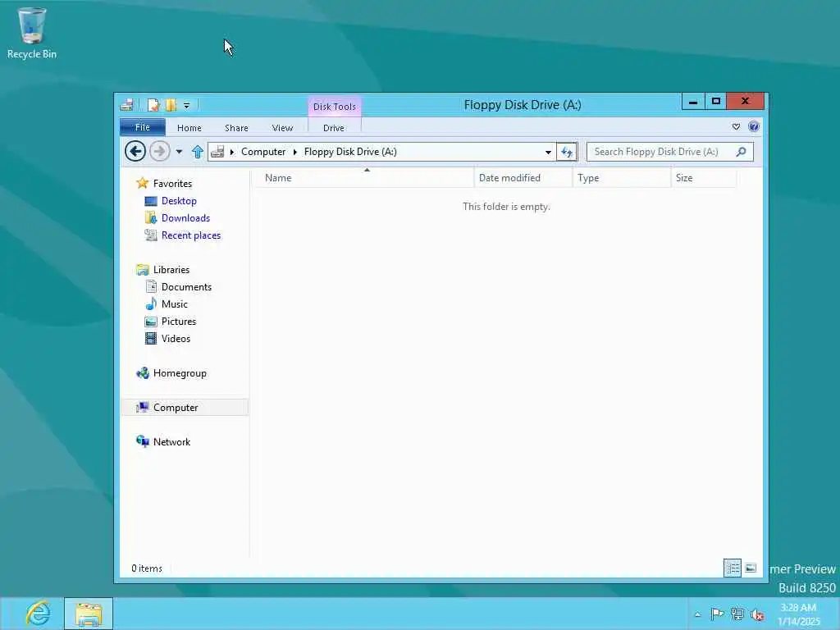Click the New folder quick access icon
The image size is (840, 630).
coord(171,105)
